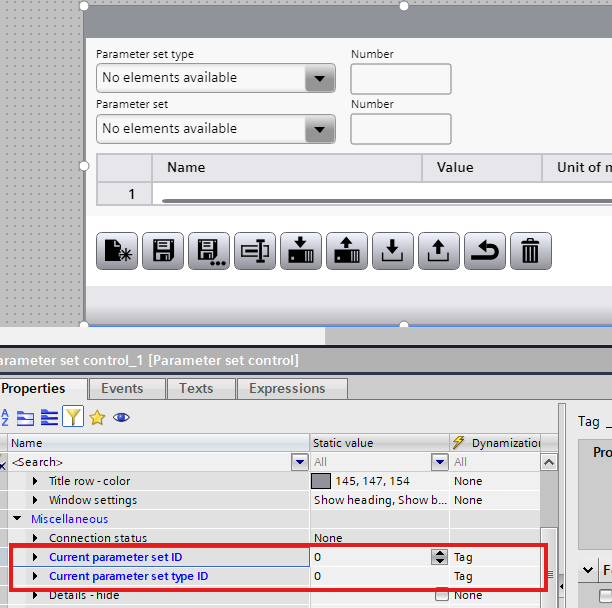Expand the Connection status property

click(35, 538)
